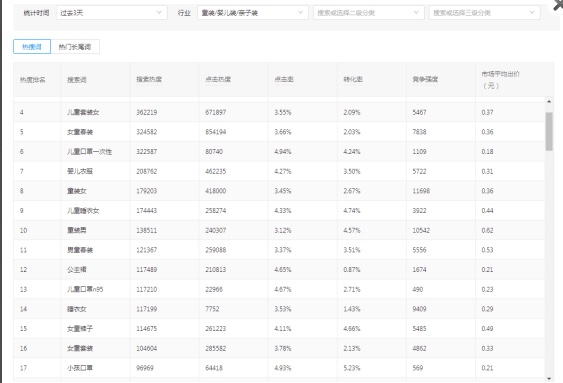
Task: Click the click rate 3.12% in row 10
Action: tap(283, 230)
